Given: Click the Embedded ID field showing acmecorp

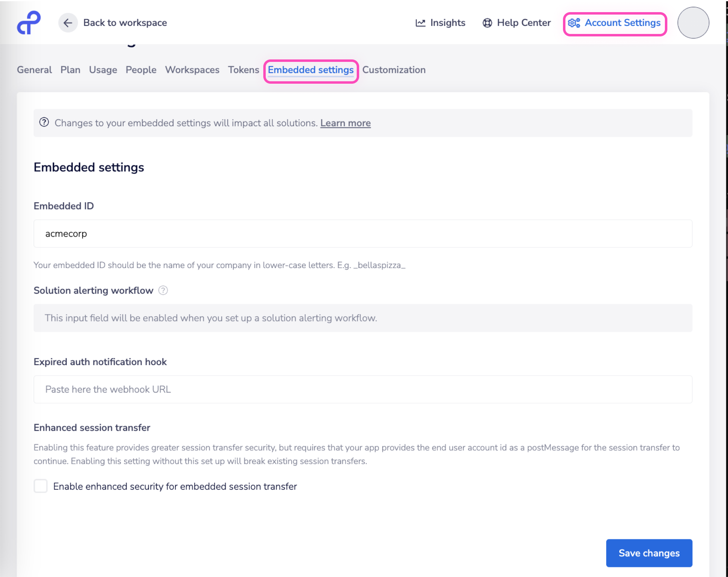Looking at the screenshot, I should point(362,233).
